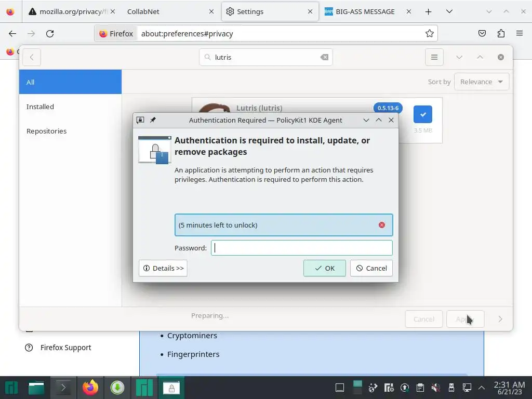Go back in Pamac package manager
Image resolution: width=532 pixels, height=399 pixels.
point(32,57)
